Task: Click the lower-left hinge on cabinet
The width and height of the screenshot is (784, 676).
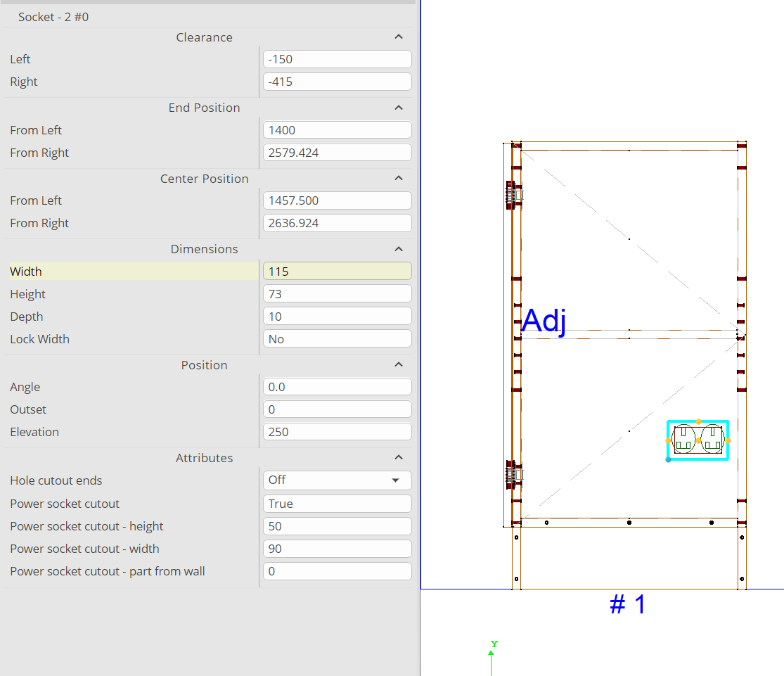Action: 513,475
